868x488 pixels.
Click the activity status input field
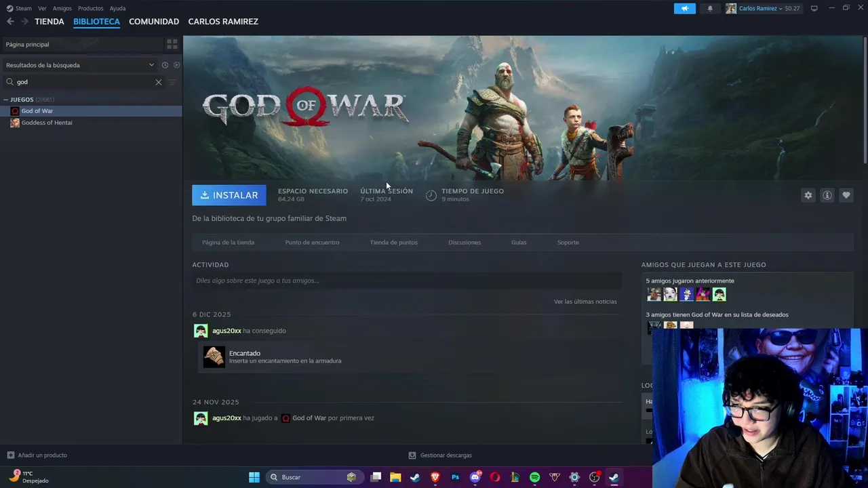pos(407,281)
